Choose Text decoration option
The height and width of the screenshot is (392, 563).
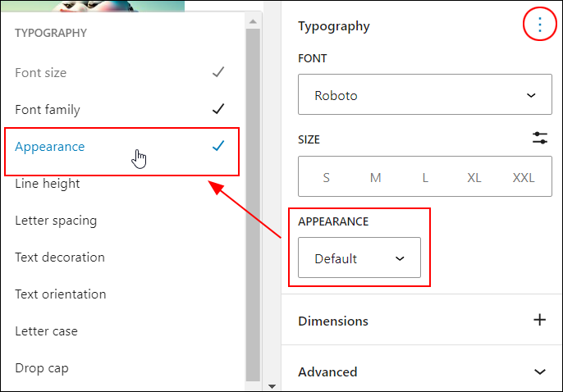pos(121,258)
